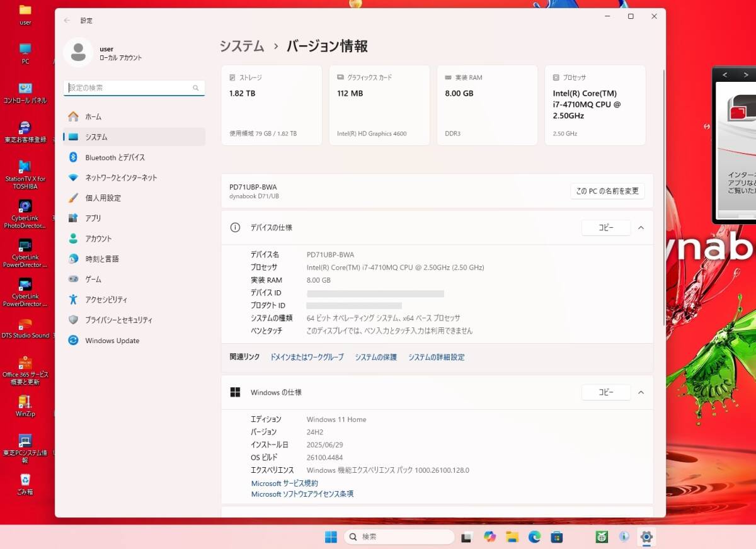
Task: Open the プロセッサ info card
Action: point(595,105)
